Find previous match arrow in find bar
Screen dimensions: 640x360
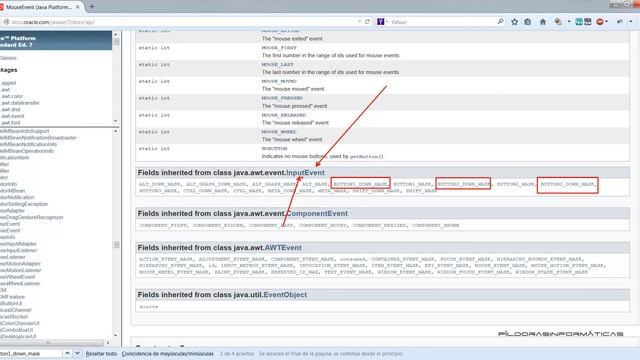click(67, 353)
